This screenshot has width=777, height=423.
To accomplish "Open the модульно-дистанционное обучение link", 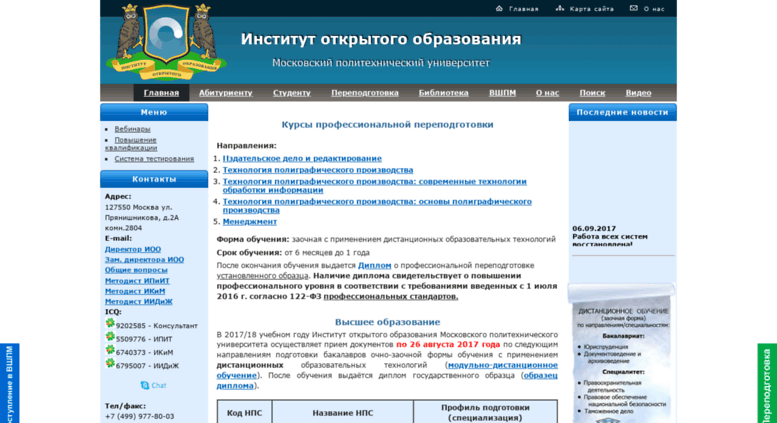I will [x=387, y=370].
